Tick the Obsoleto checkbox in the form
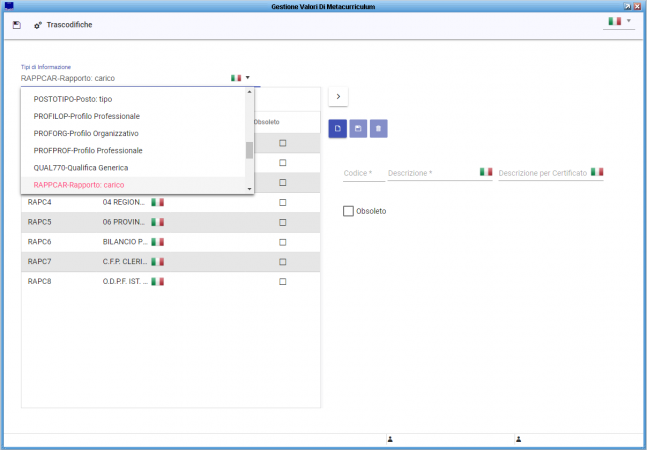 tap(348, 211)
